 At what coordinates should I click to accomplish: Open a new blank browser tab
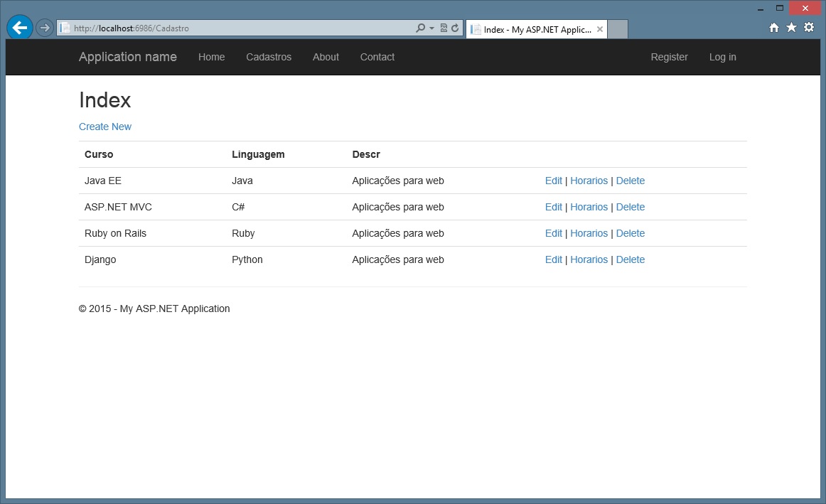pyautogui.click(x=618, y=29)
